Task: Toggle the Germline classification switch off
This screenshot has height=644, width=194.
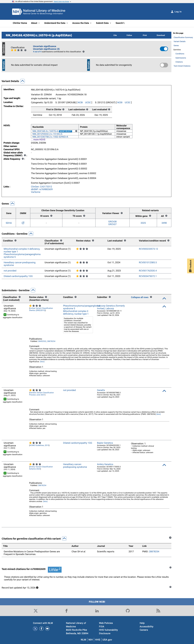Action: tap(164, 49)
